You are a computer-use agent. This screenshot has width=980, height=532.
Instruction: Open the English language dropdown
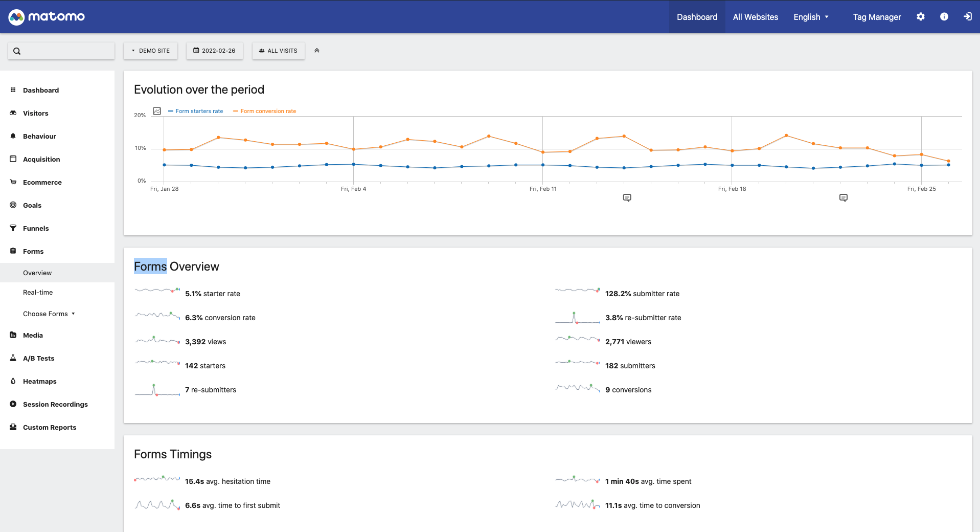[x=810, y=17]
